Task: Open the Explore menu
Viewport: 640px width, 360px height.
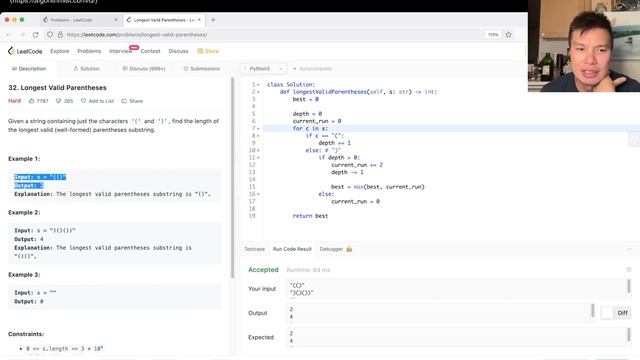Action: click(x=60, y=51)
